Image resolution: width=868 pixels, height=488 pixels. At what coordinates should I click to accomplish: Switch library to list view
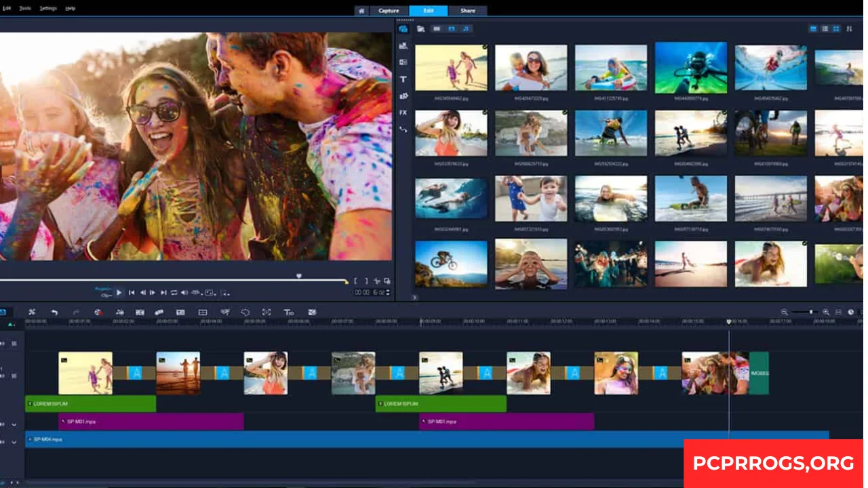(825, 29)
